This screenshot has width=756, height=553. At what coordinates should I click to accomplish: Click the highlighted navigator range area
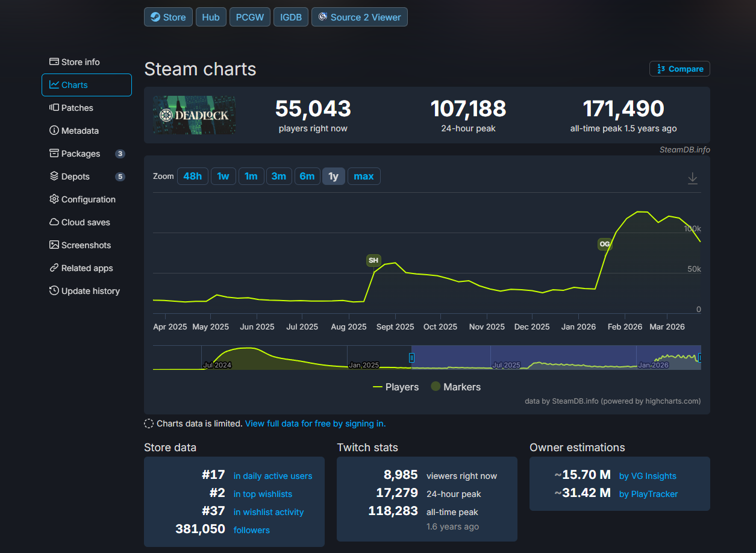point(555,357)
